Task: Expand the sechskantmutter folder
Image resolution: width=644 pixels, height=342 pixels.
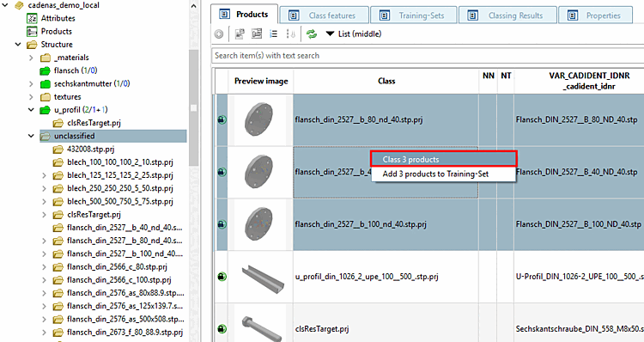Action: pyautogui.click(x=31, y=84)
